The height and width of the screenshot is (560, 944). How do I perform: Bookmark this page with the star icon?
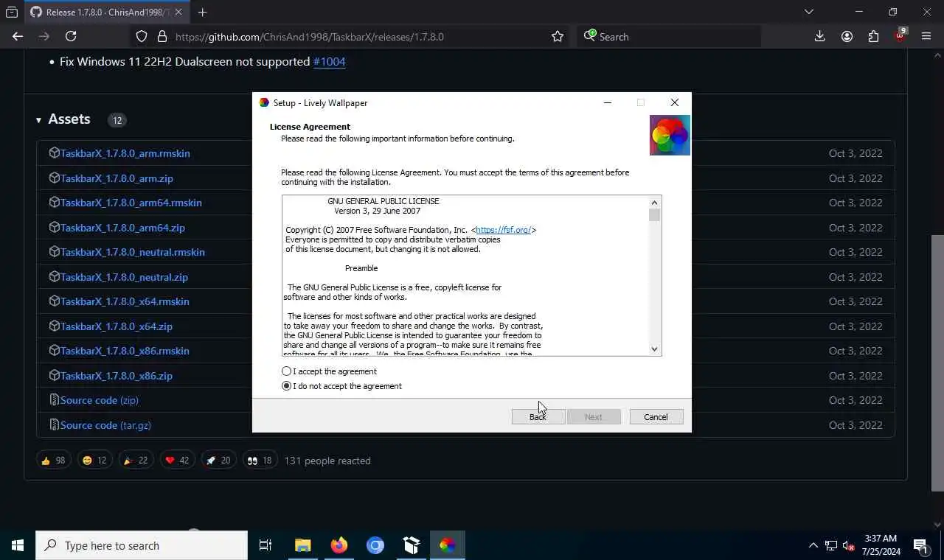tap(558, 36)
